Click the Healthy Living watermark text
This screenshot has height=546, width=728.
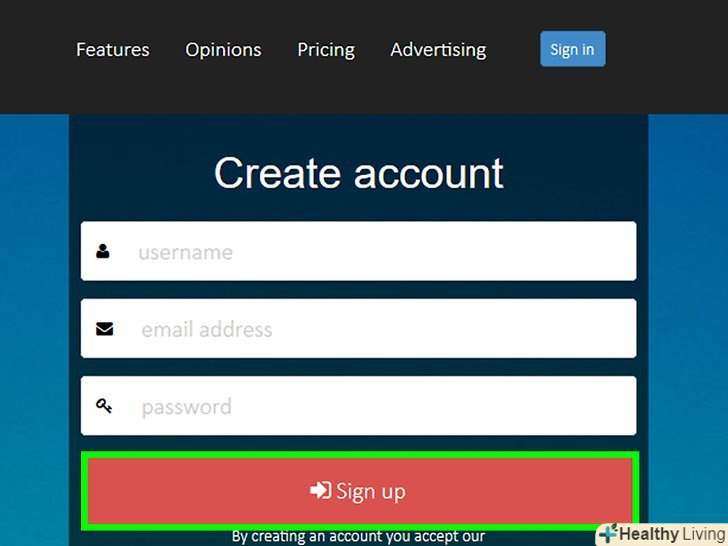pyautogui.click(x=672, y=534)
